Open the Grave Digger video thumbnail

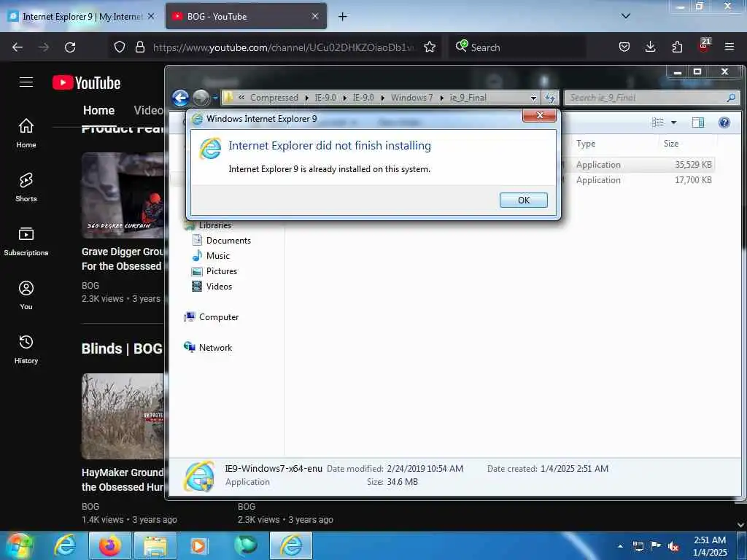(123, 195)
